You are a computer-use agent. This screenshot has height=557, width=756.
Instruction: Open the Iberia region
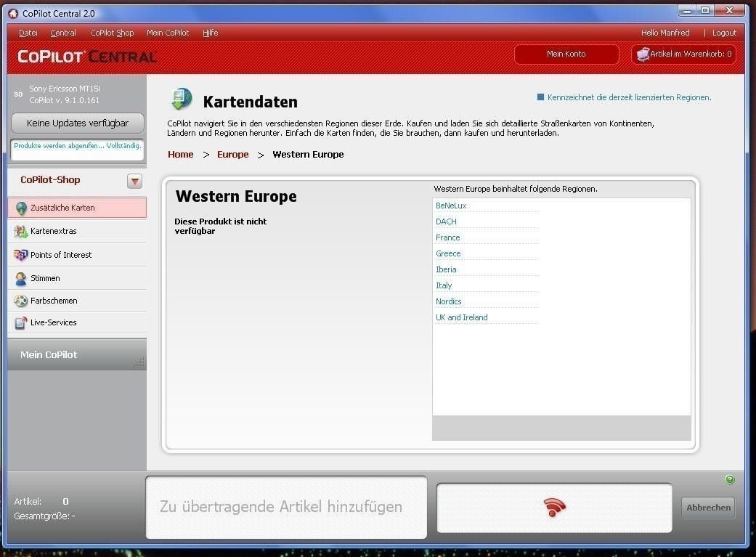[x=446, y=269]
